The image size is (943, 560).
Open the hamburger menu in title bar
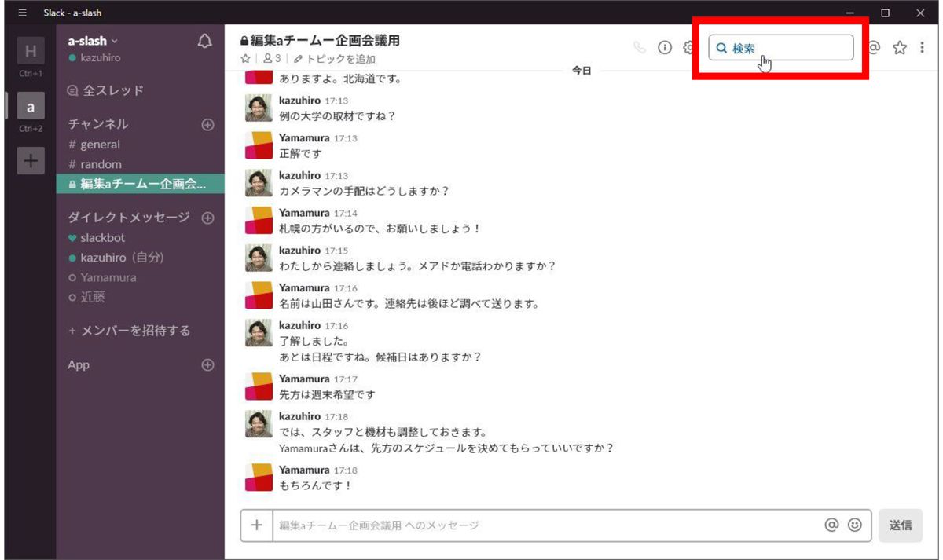(21, 13)
